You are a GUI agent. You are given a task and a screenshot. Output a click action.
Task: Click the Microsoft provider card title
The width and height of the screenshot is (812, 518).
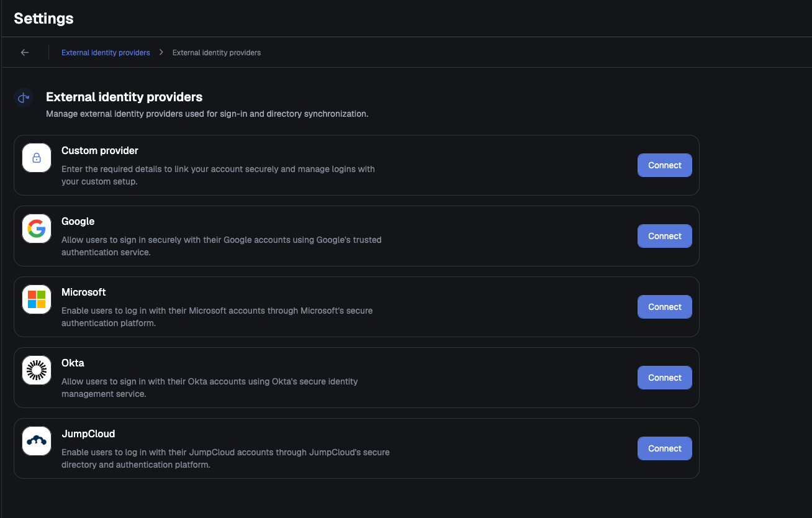coord(84,293)
